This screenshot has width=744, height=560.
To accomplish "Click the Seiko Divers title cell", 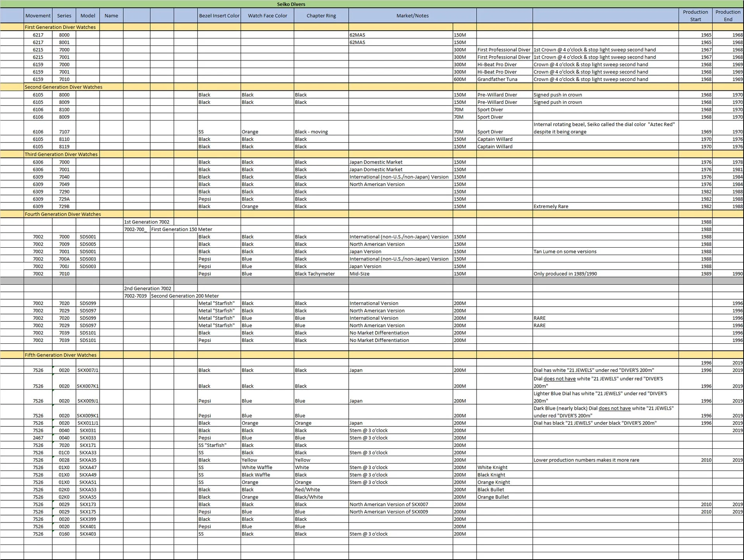I will pos(291,4).
